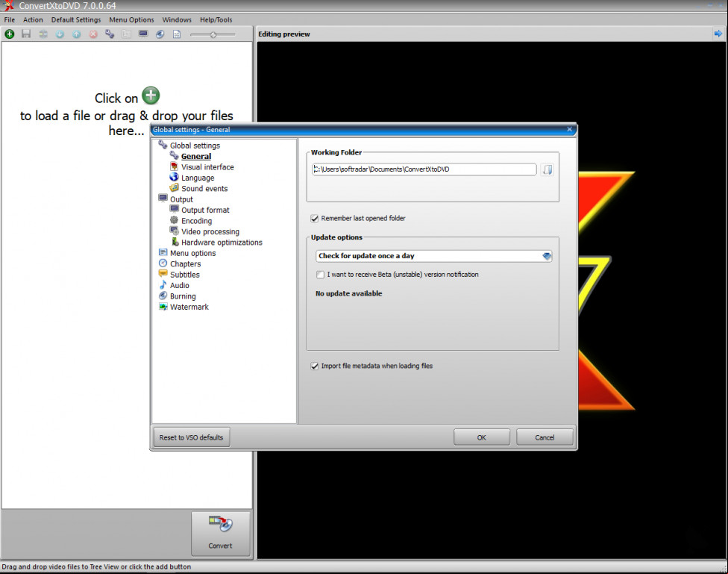The image size is (728, 574).
Task: Toggle Import file metadata checkbox
Action: [314, 366]
